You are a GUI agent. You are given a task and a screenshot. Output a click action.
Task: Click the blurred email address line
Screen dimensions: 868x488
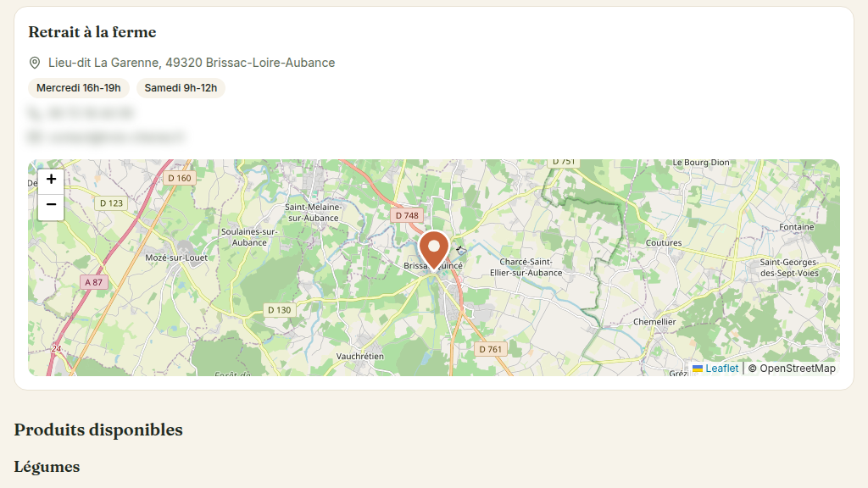click(x=106, y=136)
